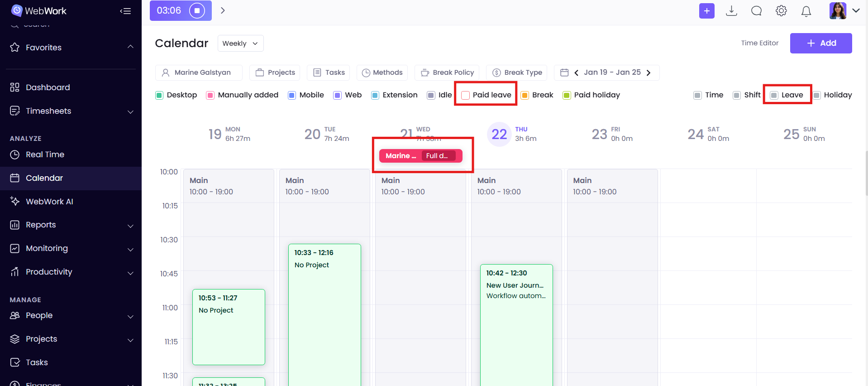
Task: Collapse the sidebar menu icon
Action: coord(125,11)
